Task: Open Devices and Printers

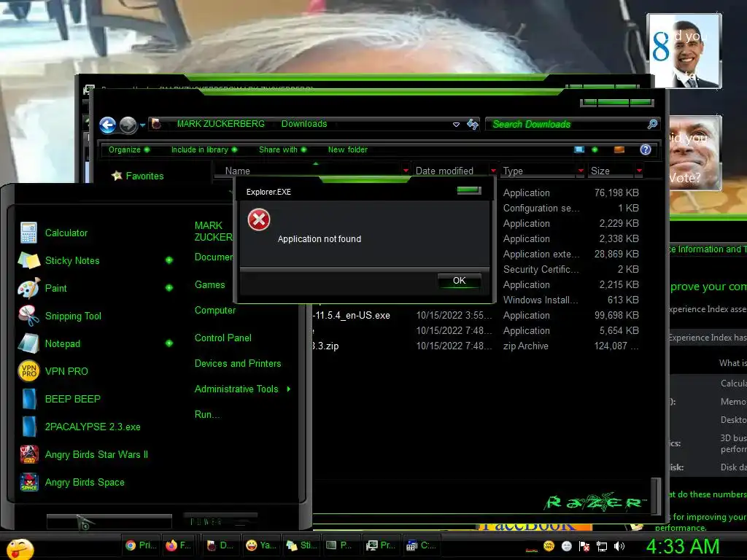Action: [x=238, y=363]
